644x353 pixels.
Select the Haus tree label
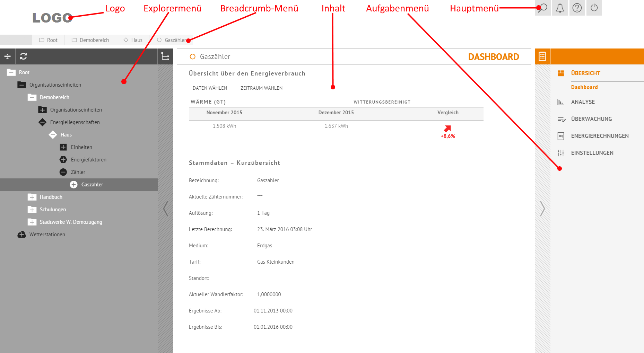point(66,135)
